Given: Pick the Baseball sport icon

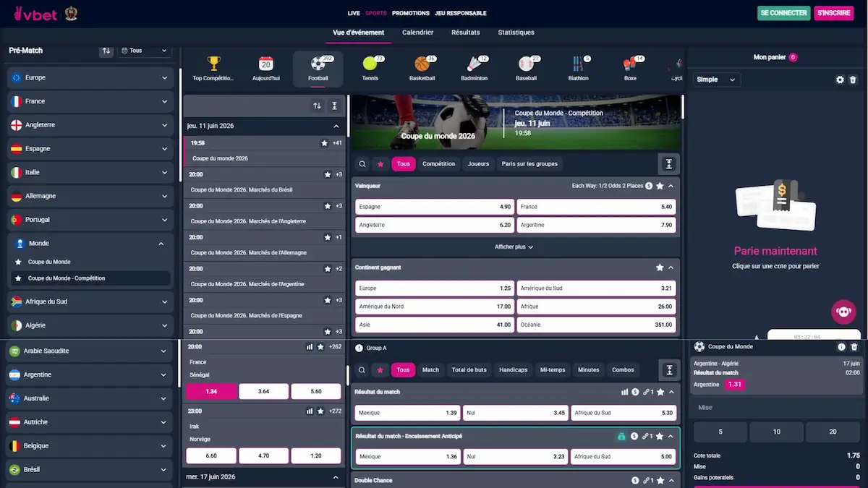Looking at the screenshot, I should tap(526, 64).
